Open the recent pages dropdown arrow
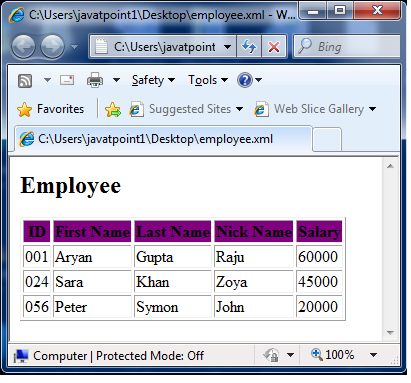Viewport: 411px width, 383px height. tap(74, 47)
